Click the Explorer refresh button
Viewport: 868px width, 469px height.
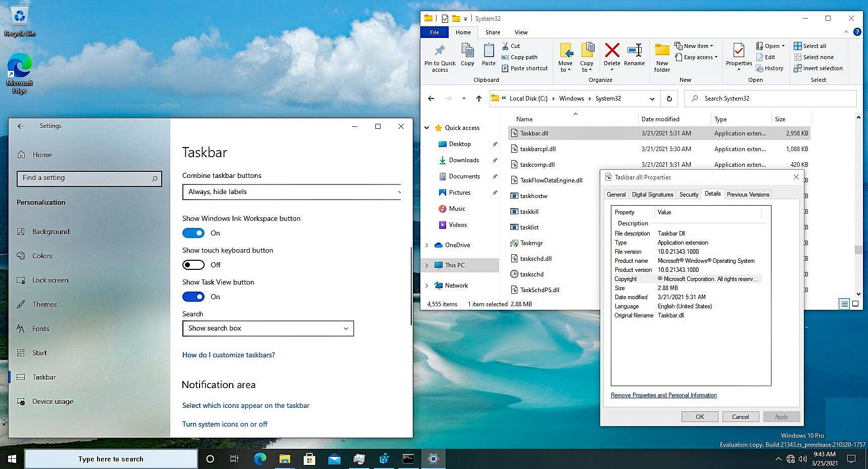pyautogui.click(x=669, y=99)
